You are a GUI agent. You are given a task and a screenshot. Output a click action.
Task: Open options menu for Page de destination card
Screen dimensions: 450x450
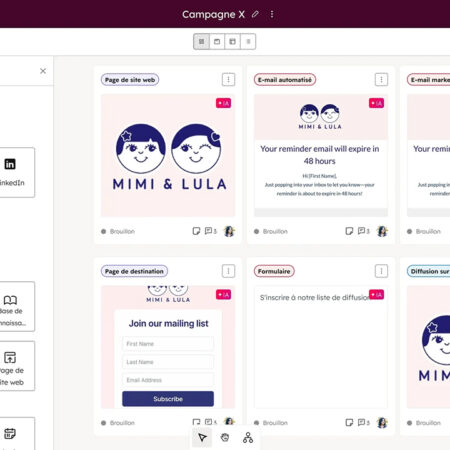228,271
